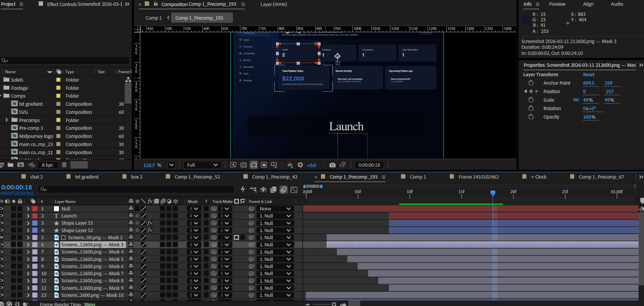644x306 pixels.
Task: Enable Motion Blur for timeline layers
Action: pyautogui.click(x=284, y=189)
